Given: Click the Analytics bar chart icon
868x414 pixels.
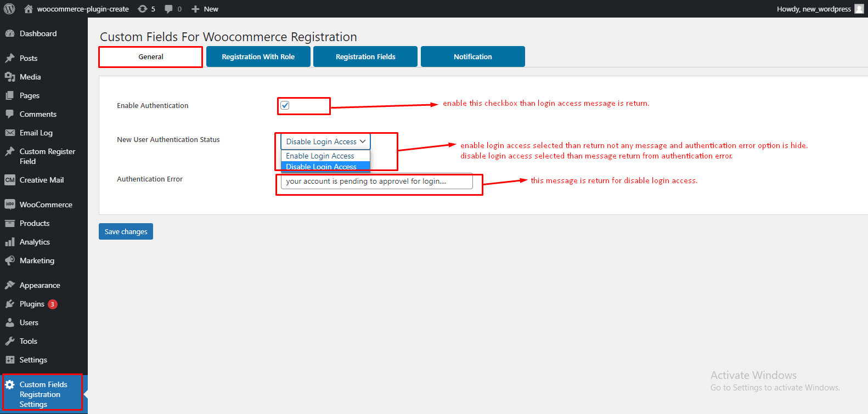Looking at the screenshot, I should pos(10,242).
